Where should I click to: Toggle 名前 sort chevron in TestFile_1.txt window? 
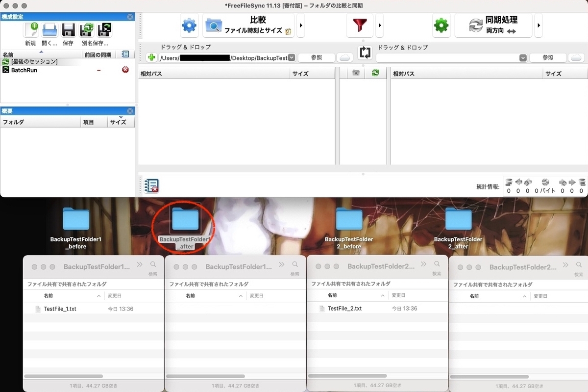[99, 296]
